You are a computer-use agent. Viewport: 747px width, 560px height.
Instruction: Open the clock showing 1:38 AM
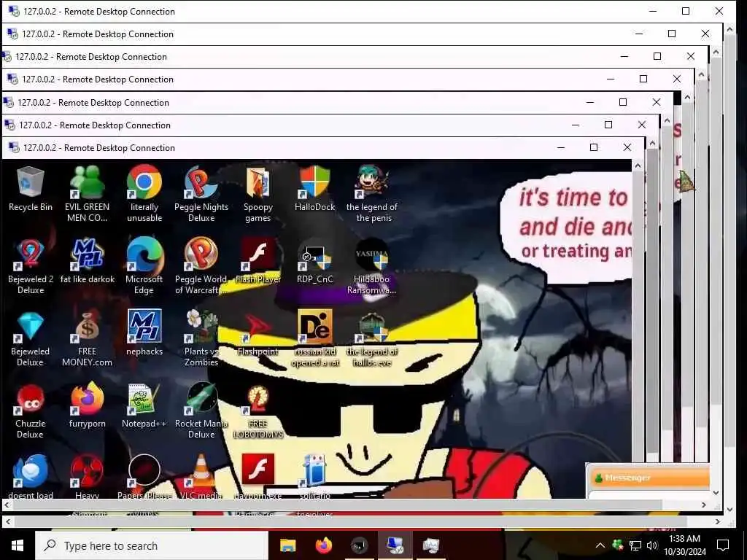(684, 545)
